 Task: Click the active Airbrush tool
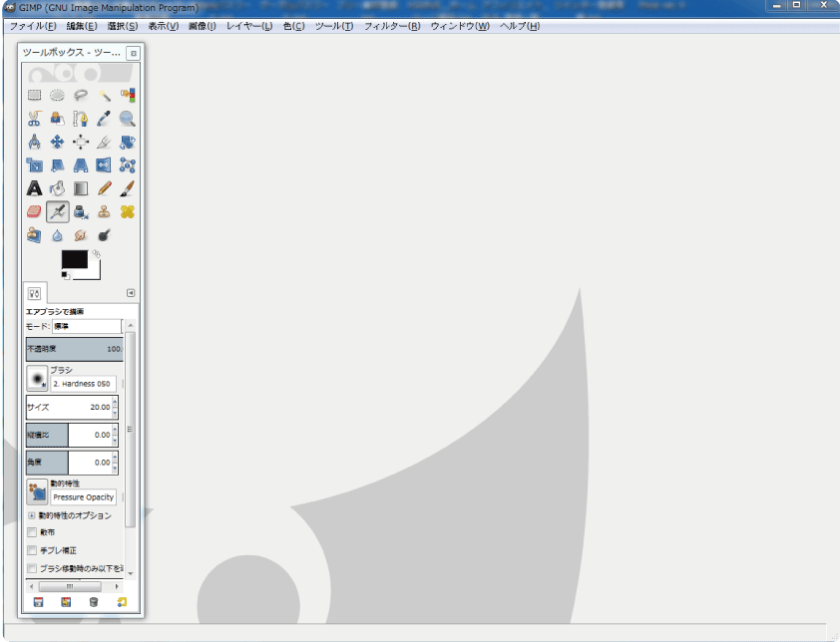(57, 212)
